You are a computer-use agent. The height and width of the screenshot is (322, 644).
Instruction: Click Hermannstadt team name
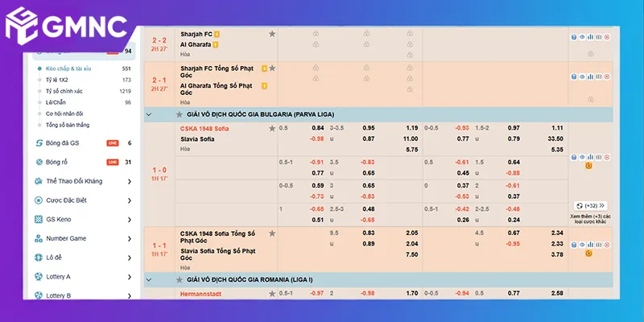[x=200, y=294]
